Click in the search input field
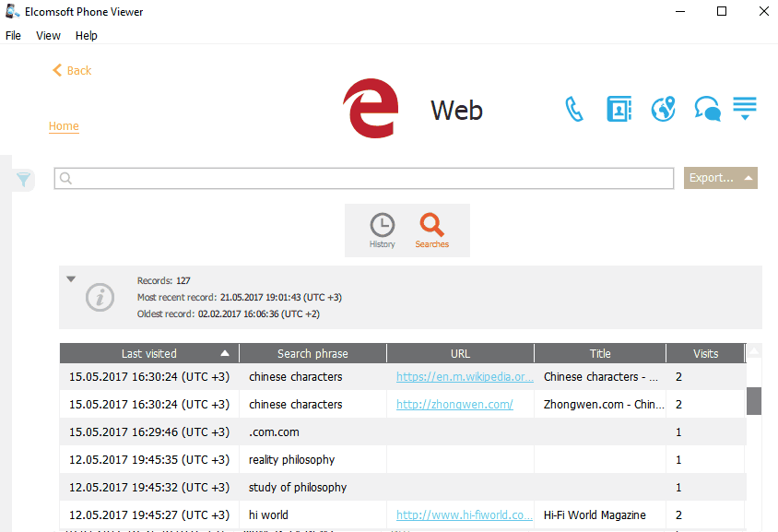778x532 pixels. coord(364,178)
